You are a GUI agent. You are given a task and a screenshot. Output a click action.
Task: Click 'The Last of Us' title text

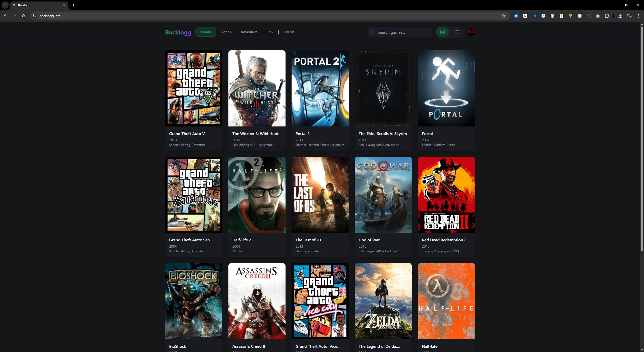point(308,240)
